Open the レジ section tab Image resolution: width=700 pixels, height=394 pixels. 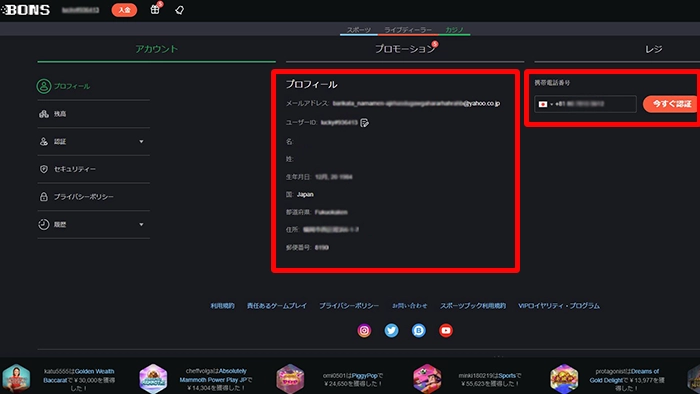tap(654, 49)
